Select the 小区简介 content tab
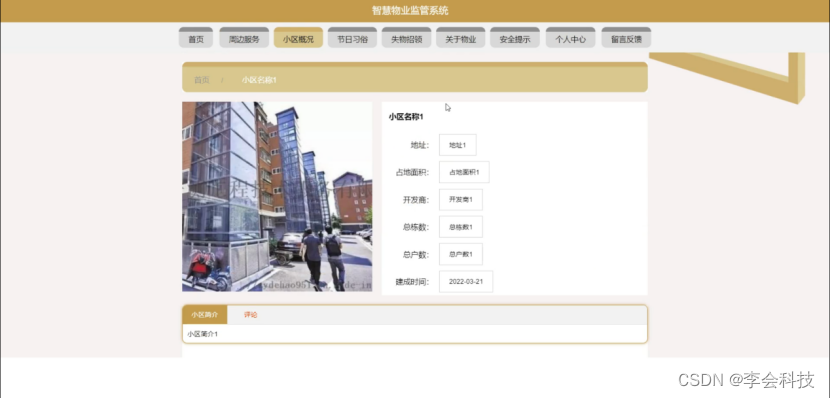This screenshot has height=398, width=830. pyautogui.click(x=205, y=314)
